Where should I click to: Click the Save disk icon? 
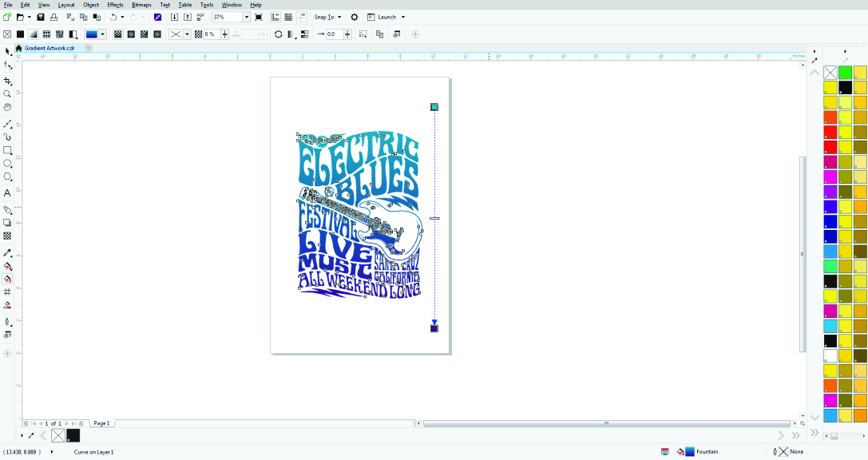pos(41,17)
